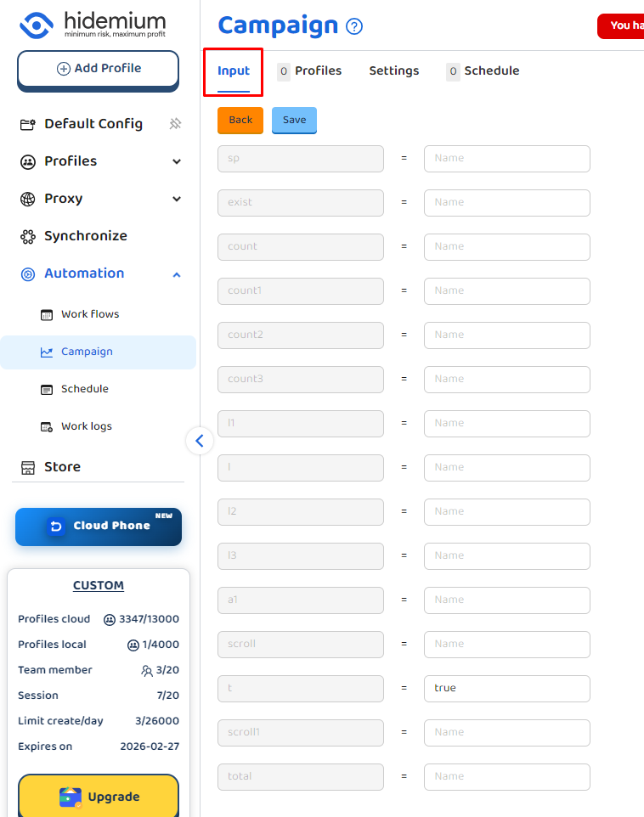644x817 pixels.
Task: Click the pin icon next to Default Config
Action: (x=175, y=124)
